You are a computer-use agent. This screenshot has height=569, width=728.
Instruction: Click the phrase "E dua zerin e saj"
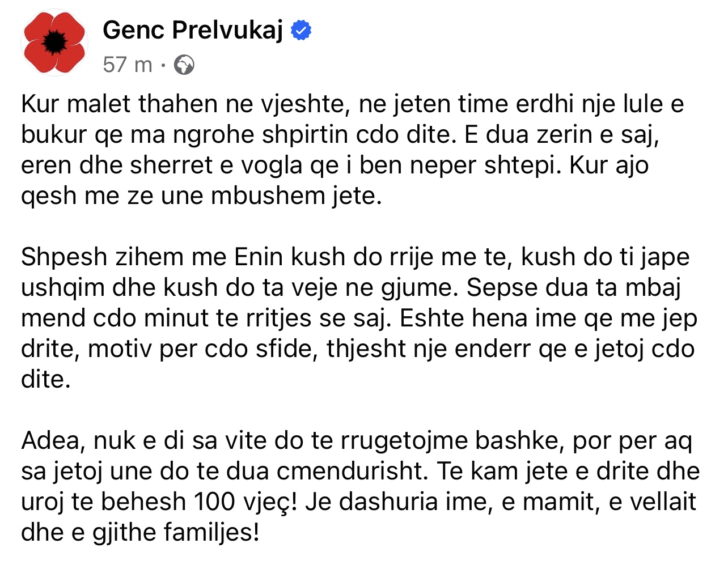pos(561,135)
